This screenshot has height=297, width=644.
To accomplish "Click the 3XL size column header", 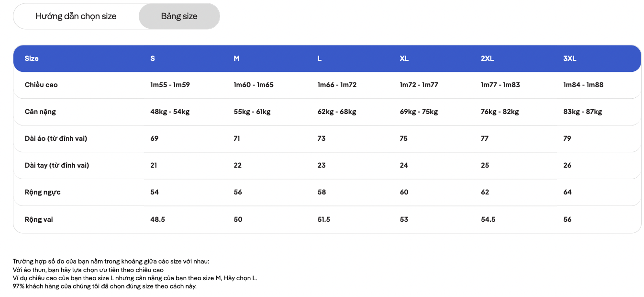I will click(570, 58).
